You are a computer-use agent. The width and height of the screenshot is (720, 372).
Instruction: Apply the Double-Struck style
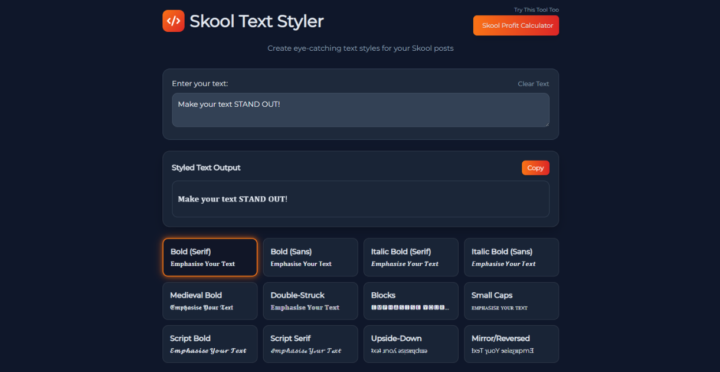(310, 301)
